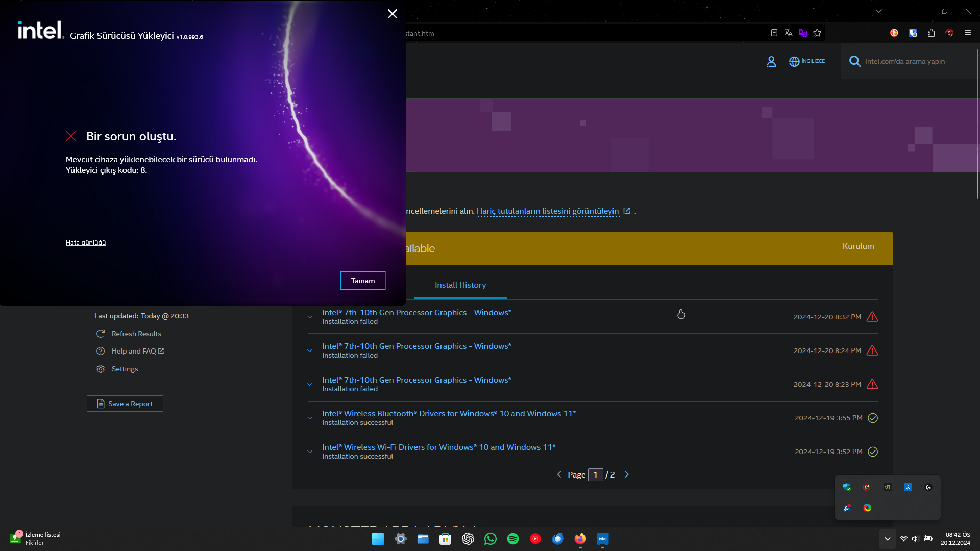Image resolution: width=980 pixels, height=551 pixels.
Task: Click success checkmark on Bluetooth entry
Action: click(873, 418)
